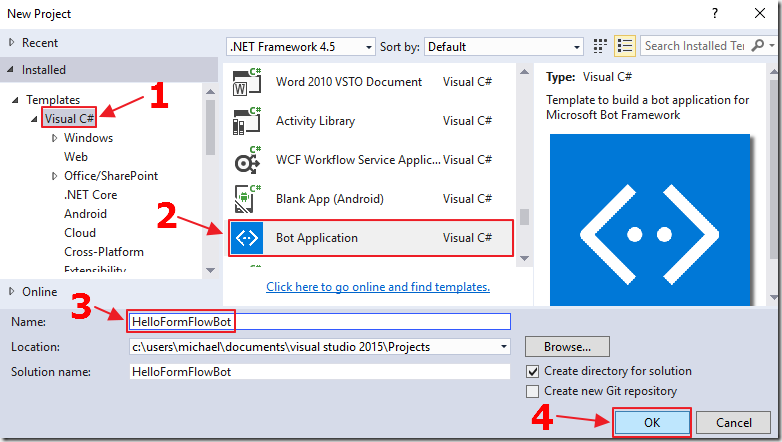Click the WCF Workflow Service Application gear icon

pyautogui.click(x=247, y=160)
